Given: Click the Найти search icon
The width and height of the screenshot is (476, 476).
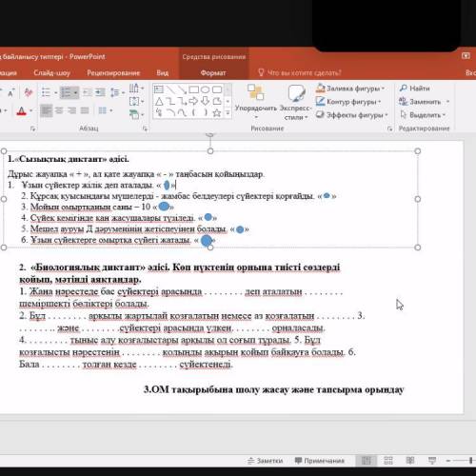Looking at the screenshot, I should pos(414,89).
